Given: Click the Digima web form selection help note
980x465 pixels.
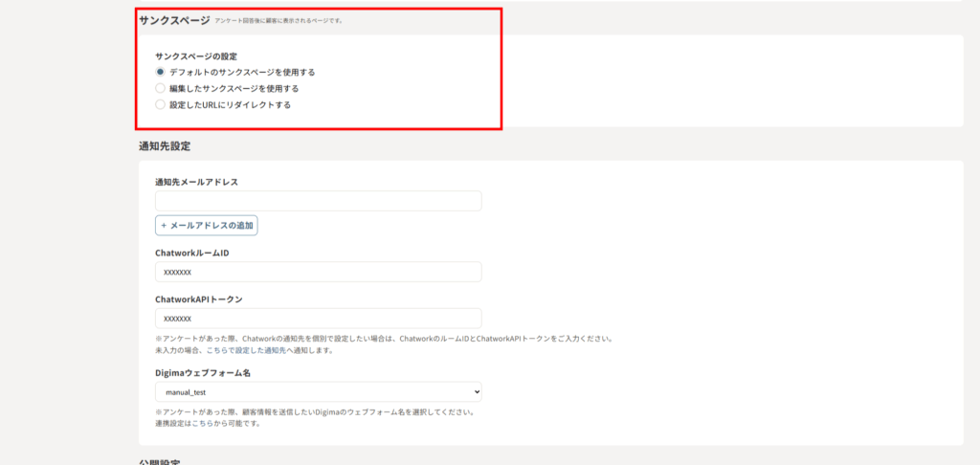Looking at the screenshot, I should tap(316, 411).
